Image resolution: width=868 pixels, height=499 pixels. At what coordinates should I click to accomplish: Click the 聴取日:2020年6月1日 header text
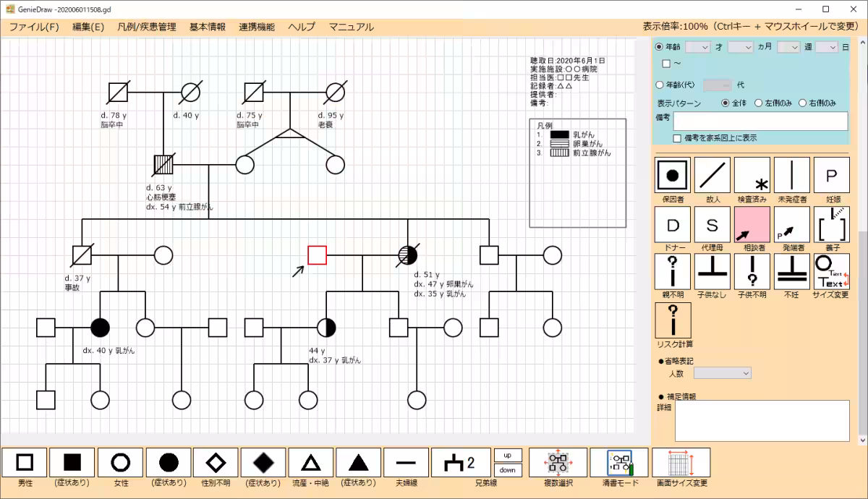pyautogui.click(x=568, y=61)
